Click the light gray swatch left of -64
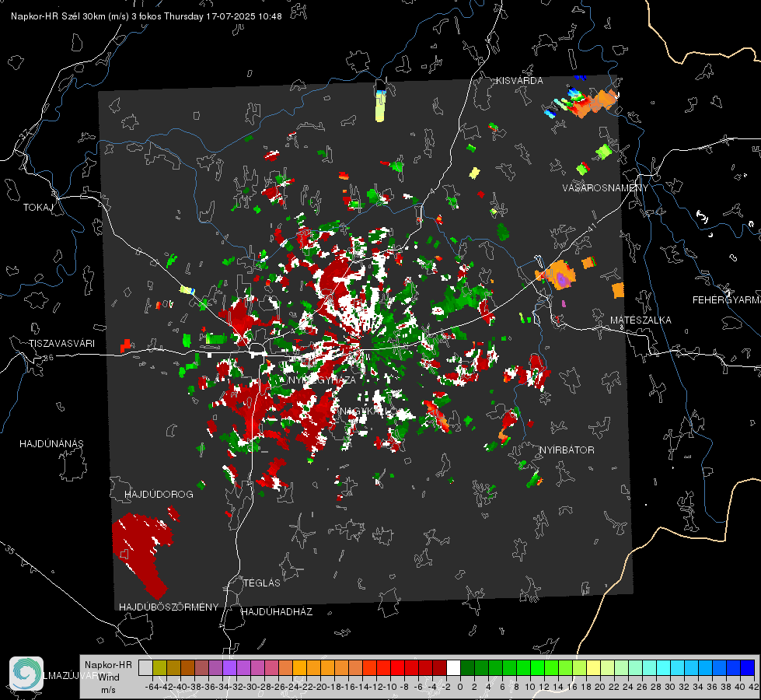Image resolution: width=761 pixels, height=700 pixels. [145, 667]
